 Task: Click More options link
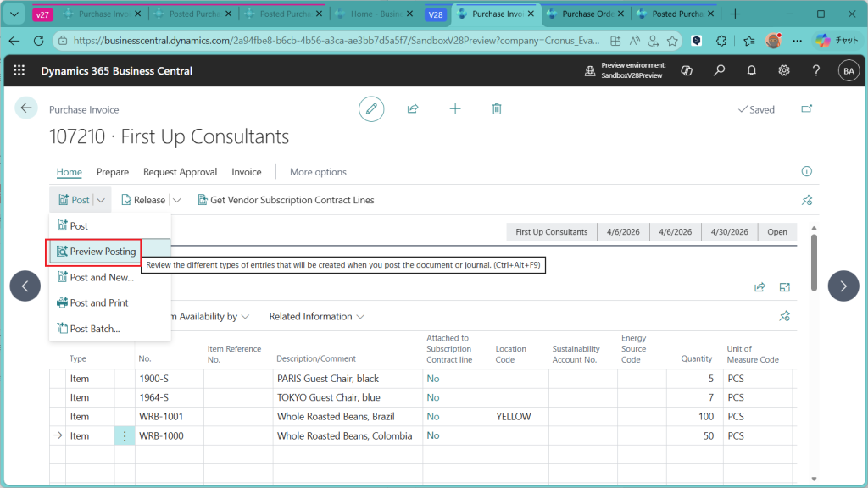(x=318, y=172)
